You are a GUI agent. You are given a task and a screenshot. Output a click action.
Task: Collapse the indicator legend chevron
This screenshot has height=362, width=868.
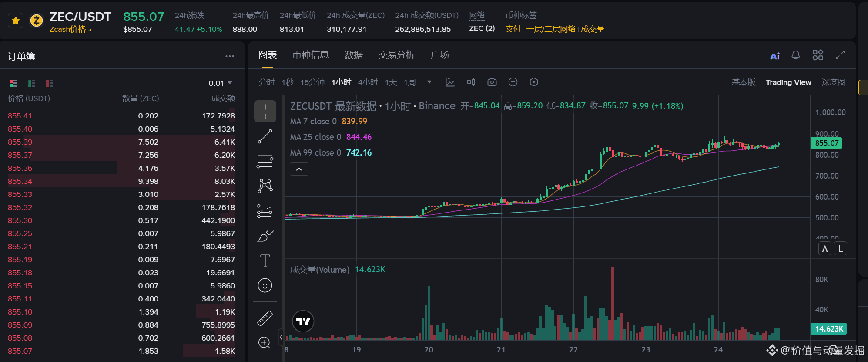(x=299, y=169)
